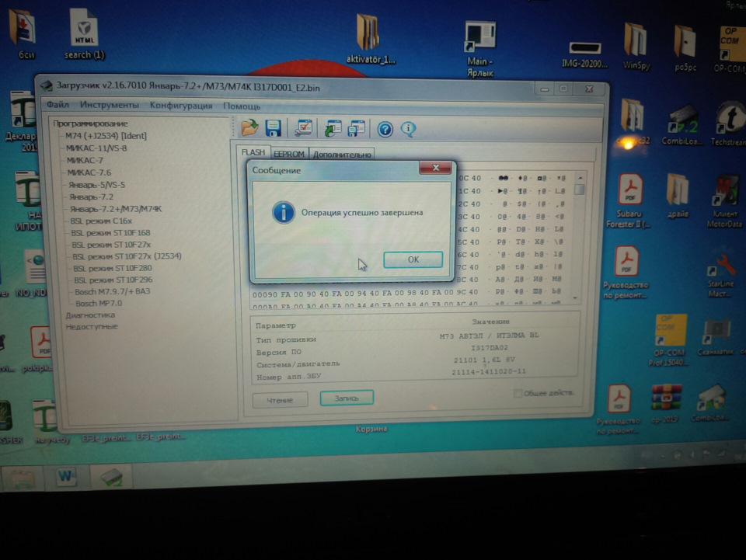746x560 pixels.
Task: Launch StarLine Мастер shortcut
Action: point(720,277)
